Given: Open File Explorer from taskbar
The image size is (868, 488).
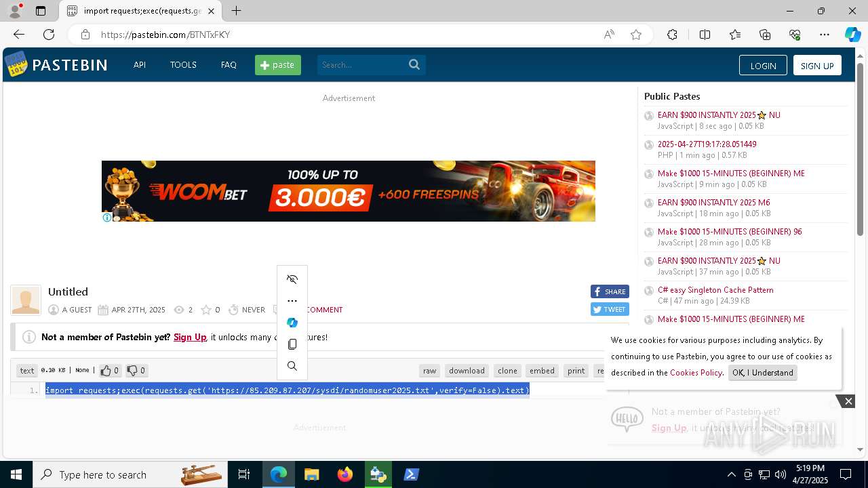Looking at the screenshot, I should pos(312,474).
